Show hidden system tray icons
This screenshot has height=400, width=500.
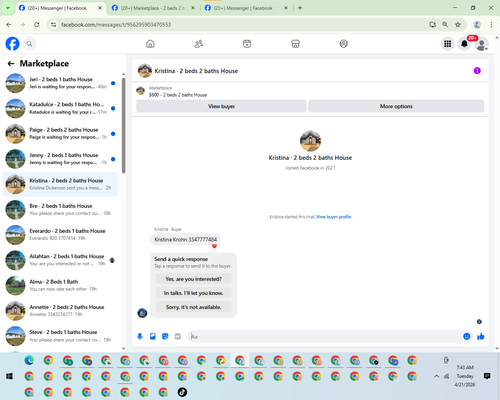436,376
